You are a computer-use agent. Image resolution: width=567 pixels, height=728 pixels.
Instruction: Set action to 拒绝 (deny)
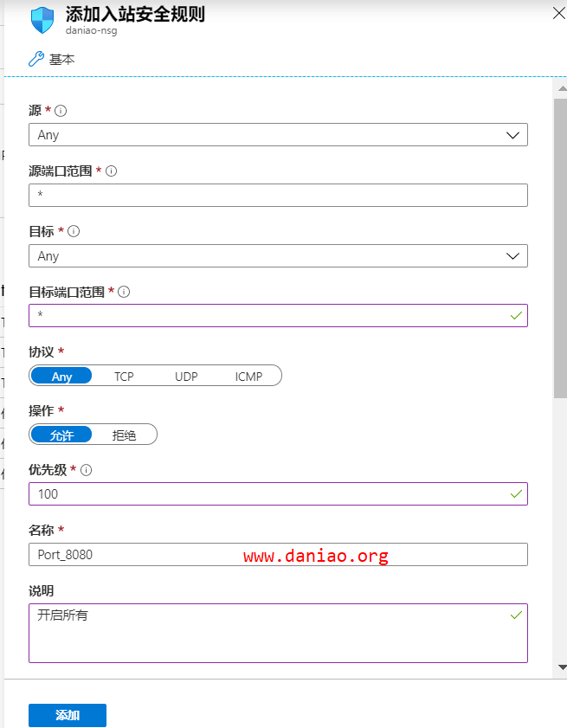[x=125, y=435]
